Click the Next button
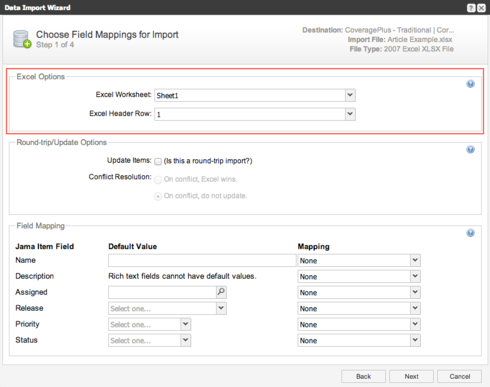This screenshot has width=490, height=387. point(411,376)
